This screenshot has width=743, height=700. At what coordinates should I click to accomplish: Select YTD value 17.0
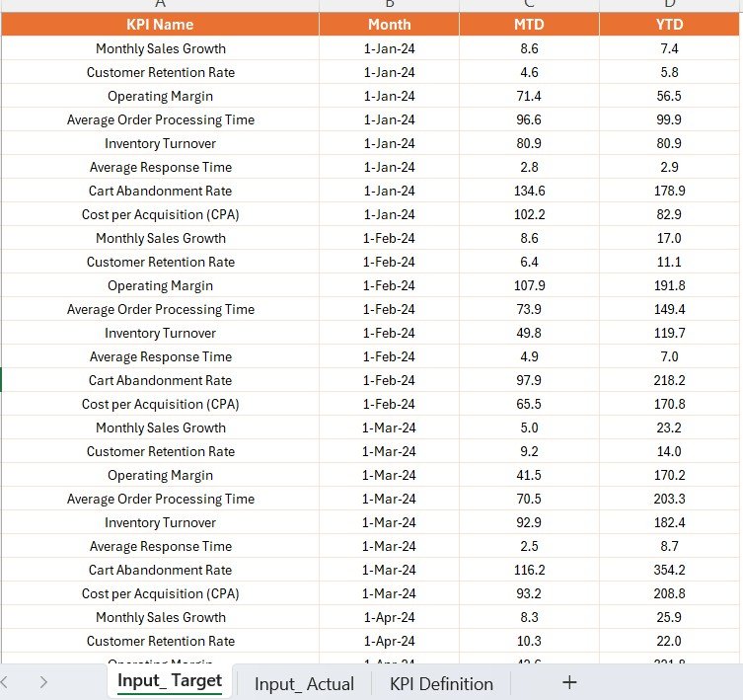click(669, 238)
